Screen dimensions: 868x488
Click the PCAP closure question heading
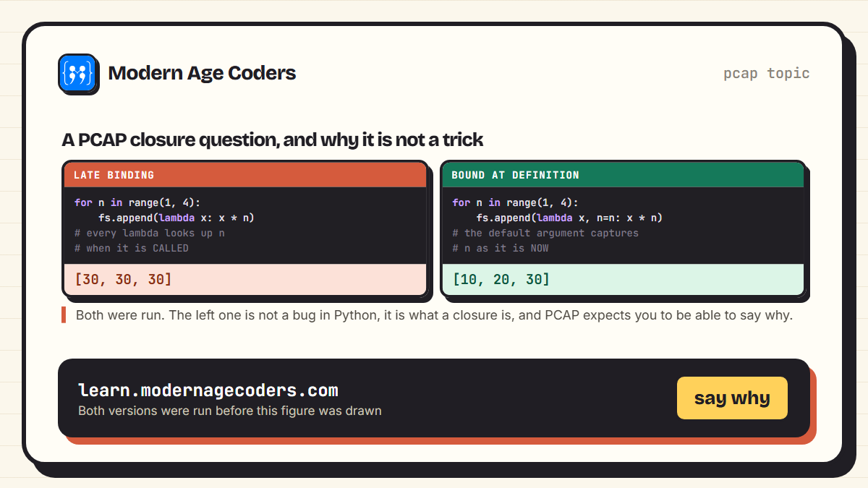click(273, 140)
